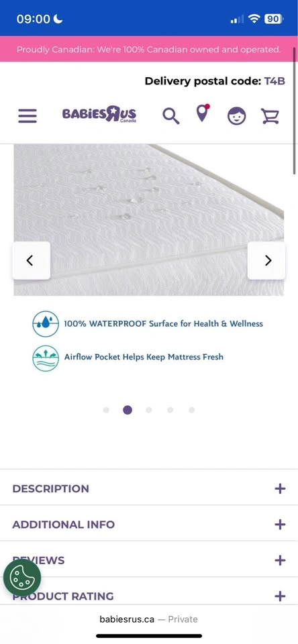Expand the Description section
This screenshot has height=644, width=298.
[149, 488]
